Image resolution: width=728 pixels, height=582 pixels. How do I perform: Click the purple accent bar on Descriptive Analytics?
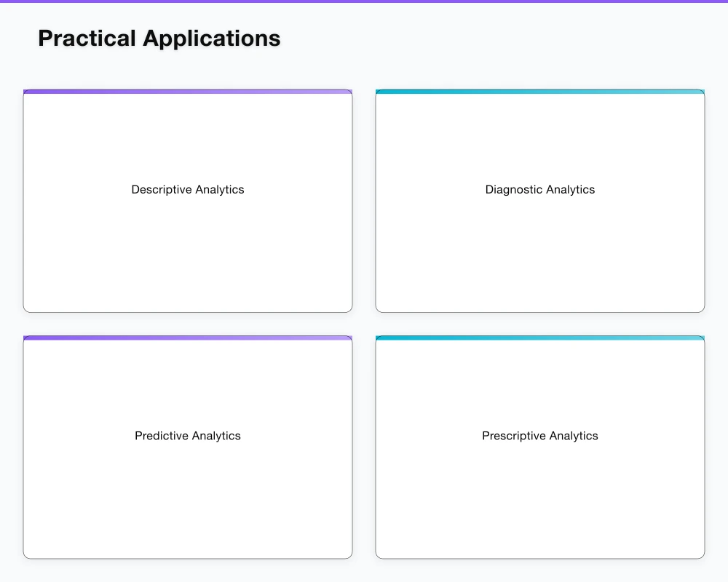click(188, 91)
